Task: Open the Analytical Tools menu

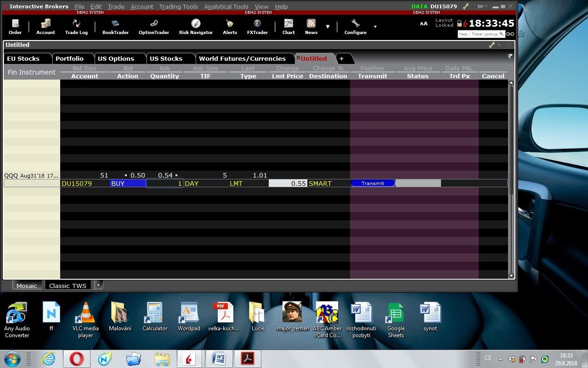Action: point(226,6)
